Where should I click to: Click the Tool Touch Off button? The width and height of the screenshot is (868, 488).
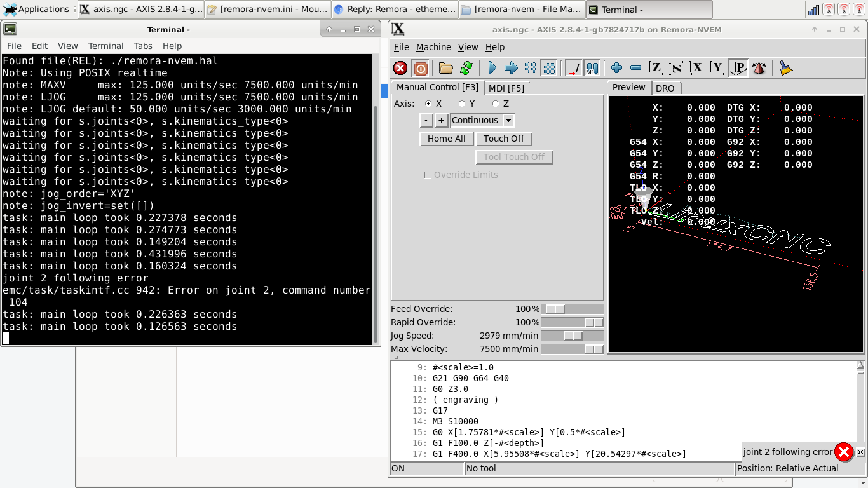tap(514, 157)
